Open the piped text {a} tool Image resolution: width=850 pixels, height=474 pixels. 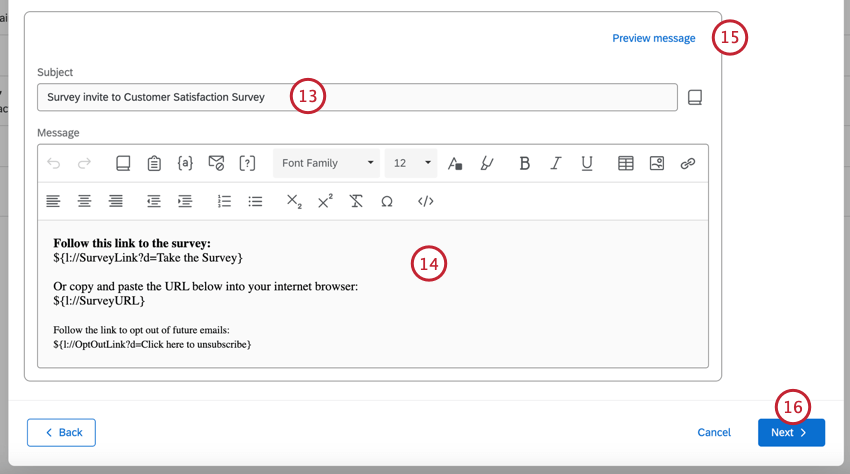(185, 163)
